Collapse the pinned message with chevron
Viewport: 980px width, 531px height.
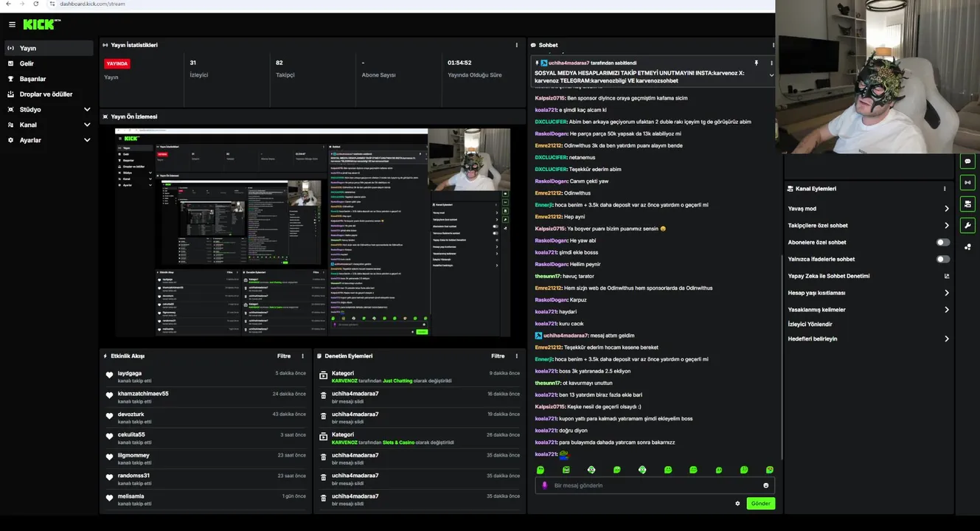771,74
